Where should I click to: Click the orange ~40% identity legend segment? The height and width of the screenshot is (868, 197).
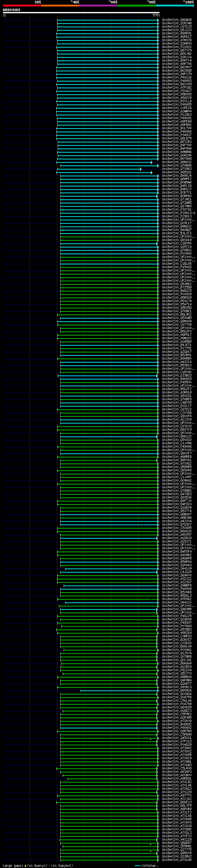(x=60, y=6)
